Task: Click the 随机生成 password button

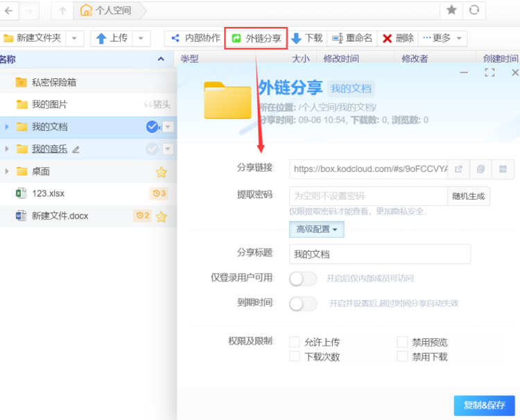Action: 469,196
